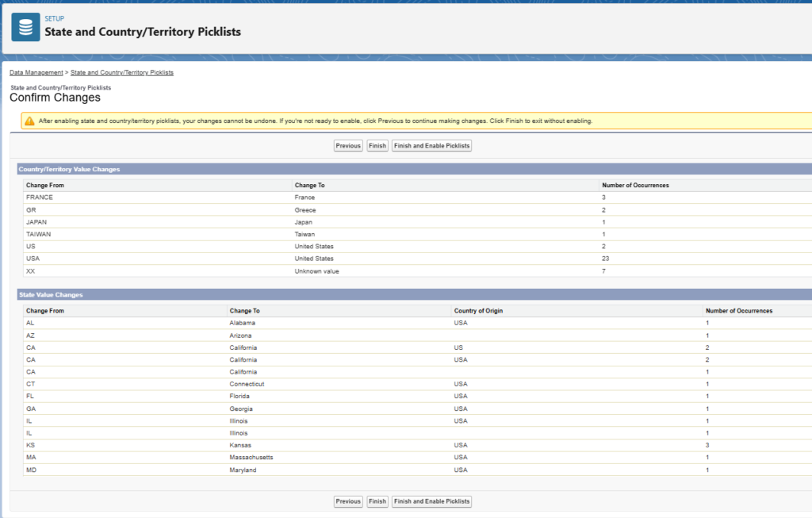Click the top Previous button
Image resolution: width=812 pixels, height=518 pixels.
(348, 146)
